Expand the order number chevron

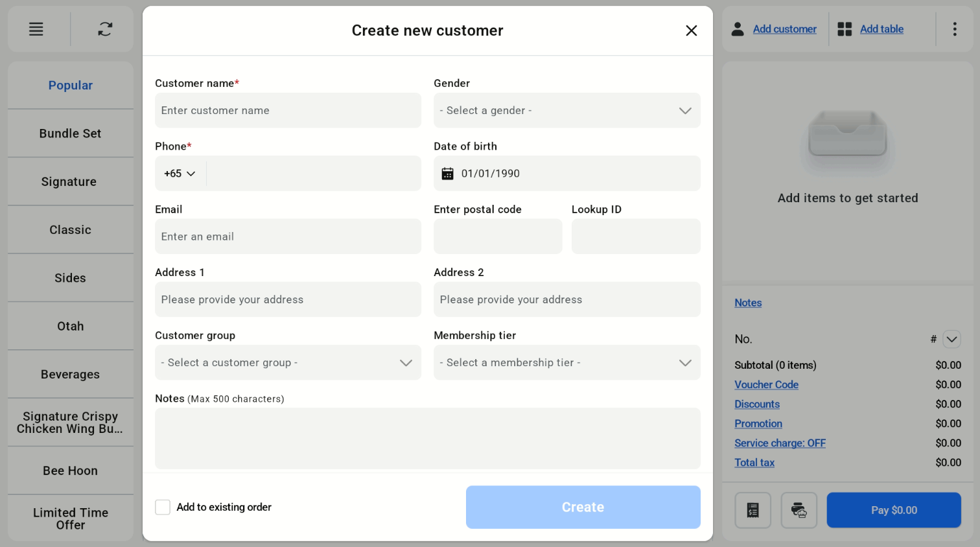click(951, 339)
